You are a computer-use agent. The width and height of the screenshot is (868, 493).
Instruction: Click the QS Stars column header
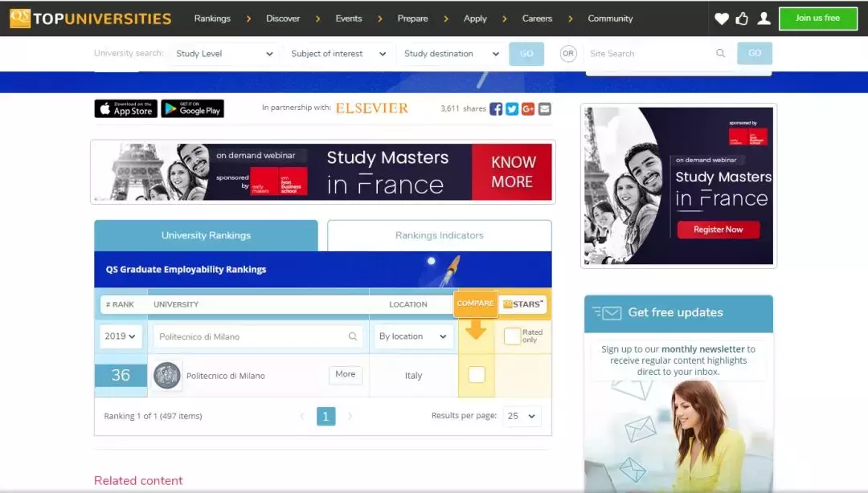point(523,304)
